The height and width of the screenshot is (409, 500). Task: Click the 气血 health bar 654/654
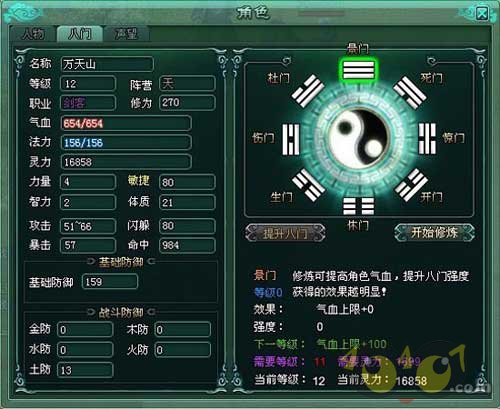pos(126,123)
